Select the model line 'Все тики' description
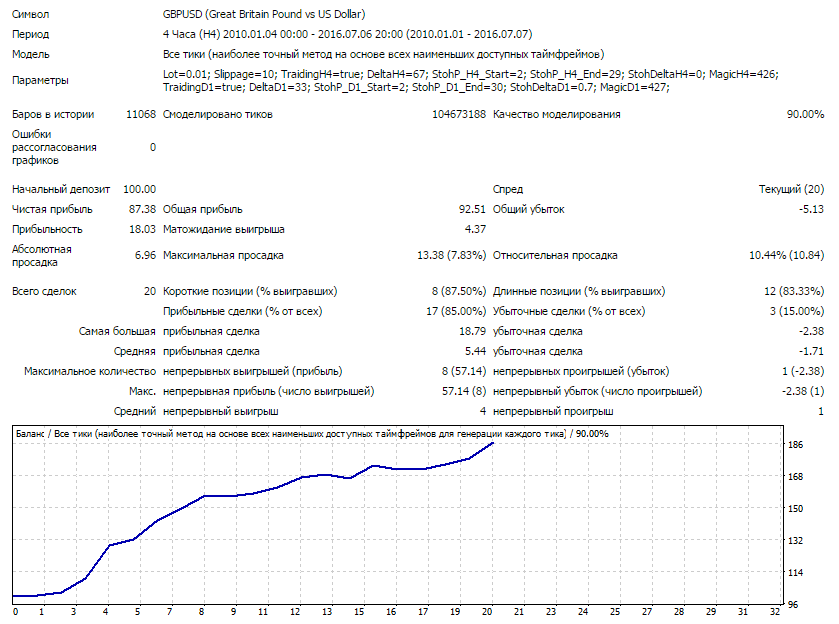Image resolution: width=839 pixels, height=624 pixels. click(383, 55)
